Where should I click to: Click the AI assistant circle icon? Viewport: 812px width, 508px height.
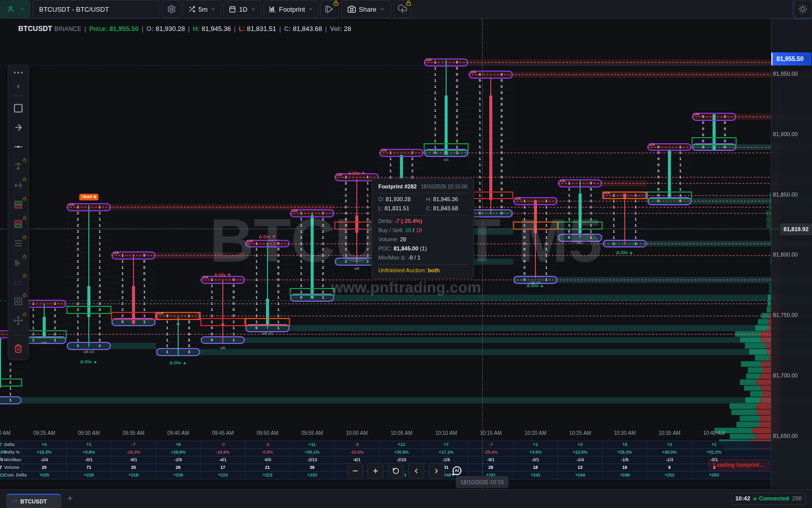pos(457,471)
